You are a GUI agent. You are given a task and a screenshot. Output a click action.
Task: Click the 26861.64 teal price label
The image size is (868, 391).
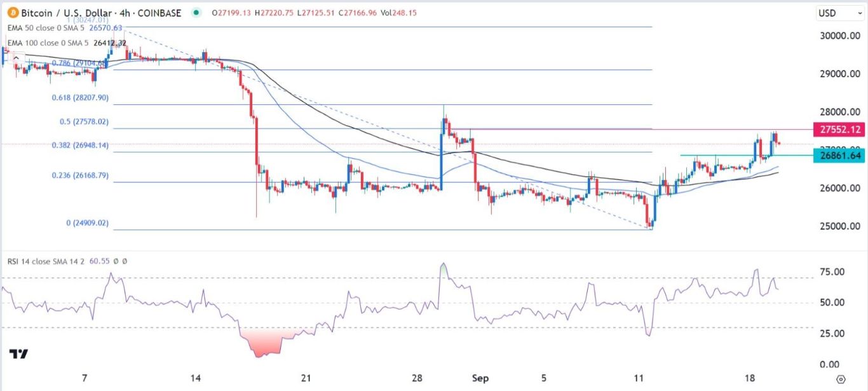click(840, 156)
